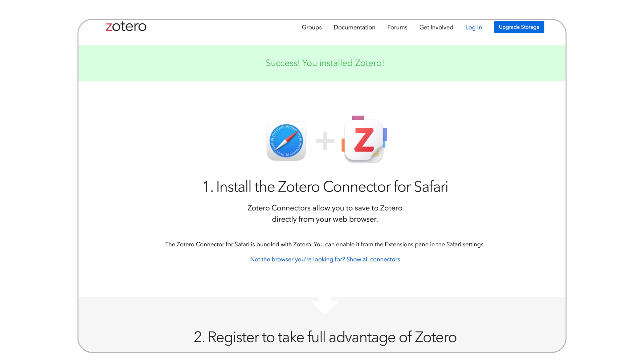The image size is (644, 362).
Task: Click the zotero logo in the header
Action: (x=126, y=26)
